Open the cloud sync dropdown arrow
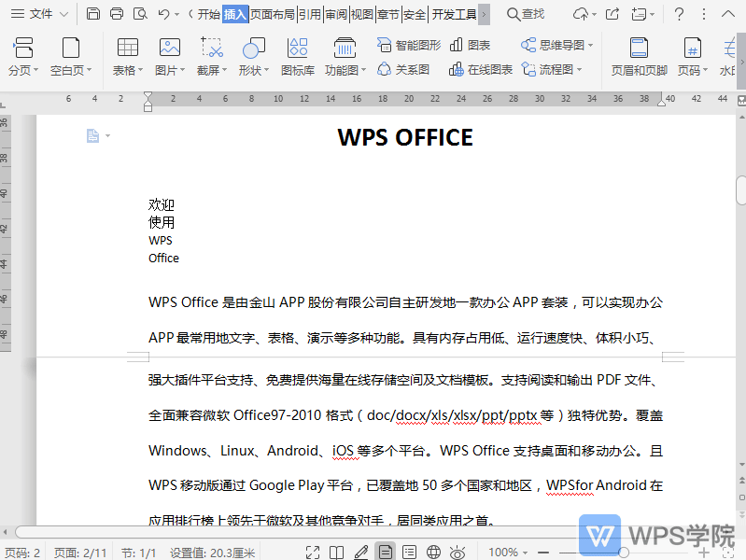The height and width of the screenshot is (560, 746). [x=594, y=15]
